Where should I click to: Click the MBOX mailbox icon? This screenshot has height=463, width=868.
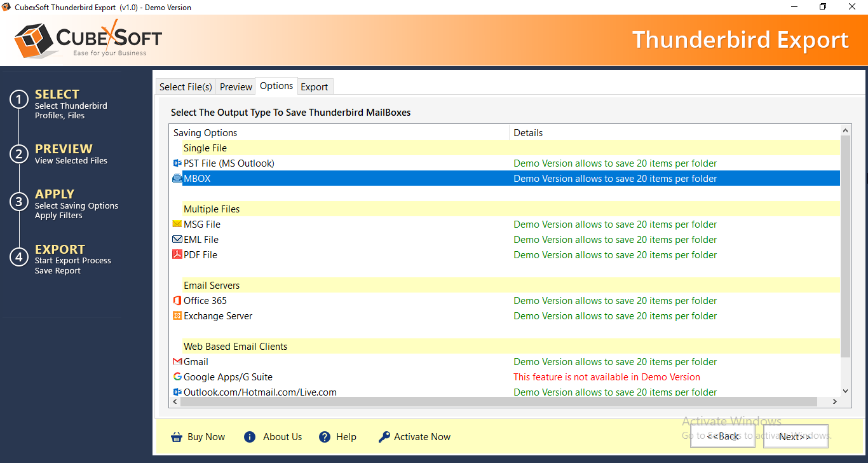click(x=177, y=179)
